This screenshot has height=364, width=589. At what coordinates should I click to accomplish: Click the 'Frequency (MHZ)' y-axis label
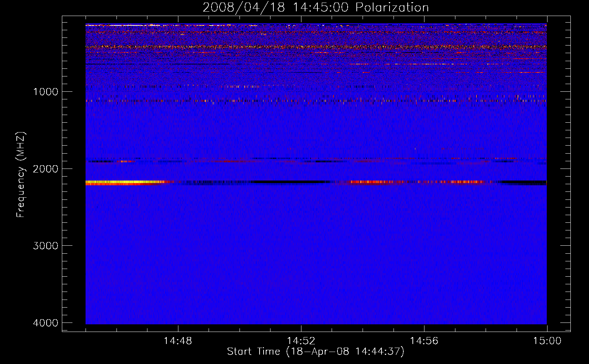[21, 175]
